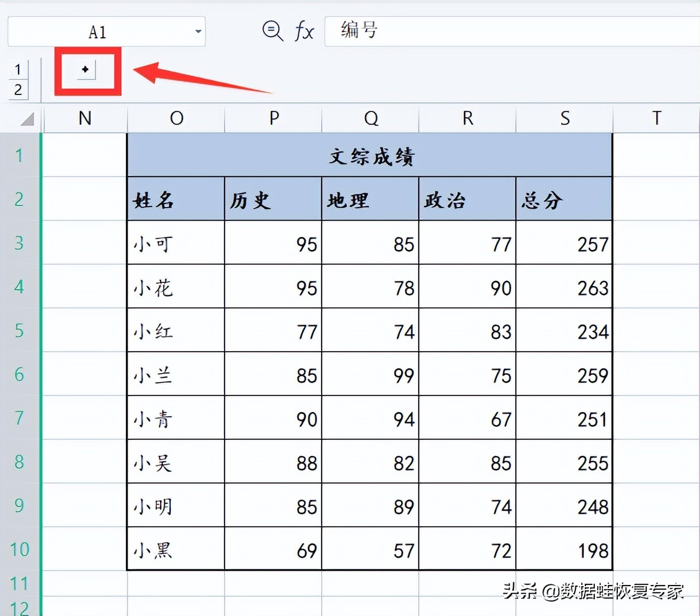Viewport: 700px width, 616px height.
Task: Click 小花's politics score 90
Action: [467, 287]
